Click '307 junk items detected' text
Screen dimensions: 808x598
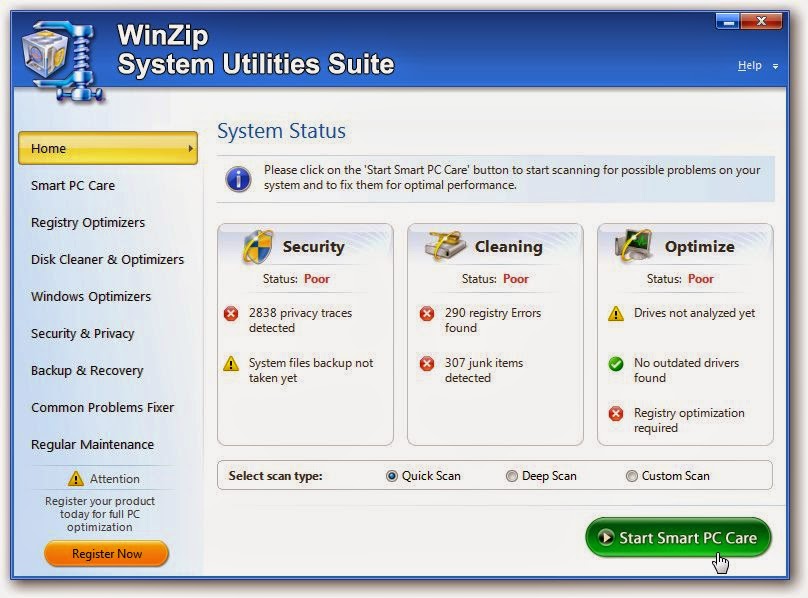(484, 370)
